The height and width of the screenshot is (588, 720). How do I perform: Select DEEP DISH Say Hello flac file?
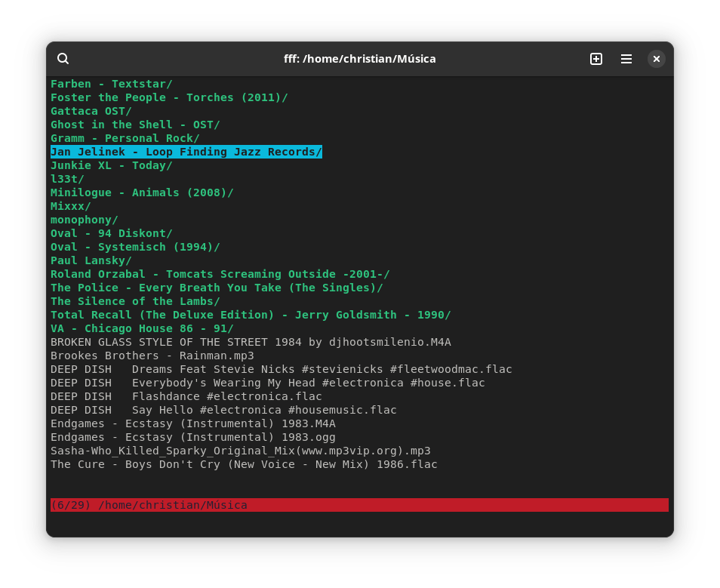[223, 410]
